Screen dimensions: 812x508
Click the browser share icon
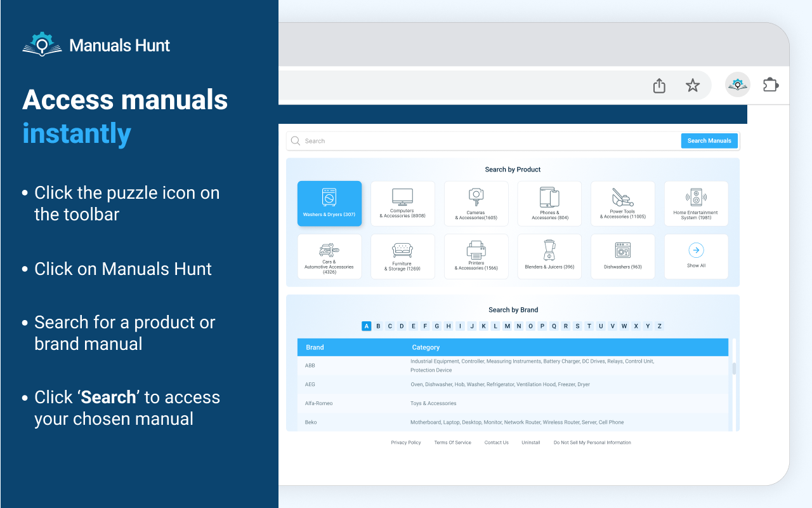(x=659, y=85)
